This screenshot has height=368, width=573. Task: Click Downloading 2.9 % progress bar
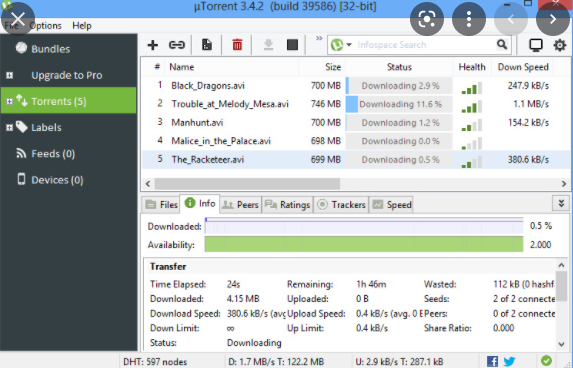pos(399,86)
